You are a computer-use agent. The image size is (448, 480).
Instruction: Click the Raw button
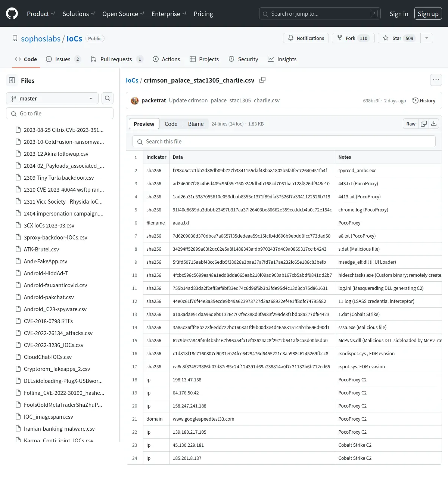click(x=411, y=124)
